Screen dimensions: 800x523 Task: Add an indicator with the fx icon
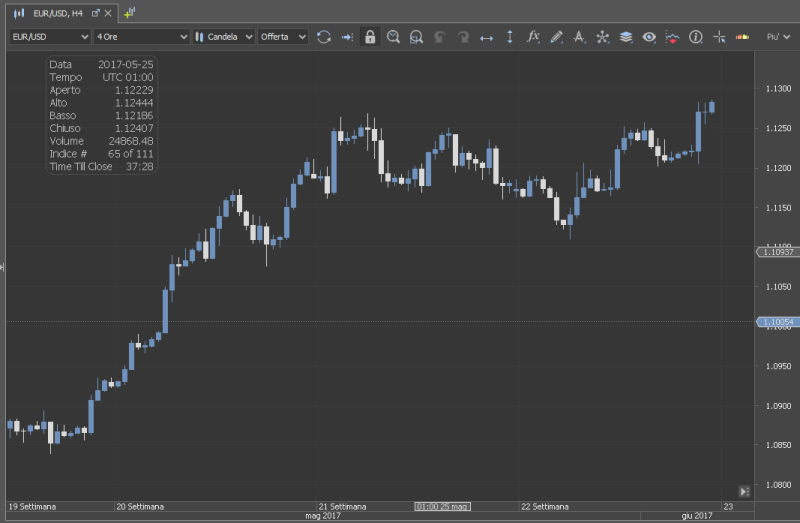[533, 37]
